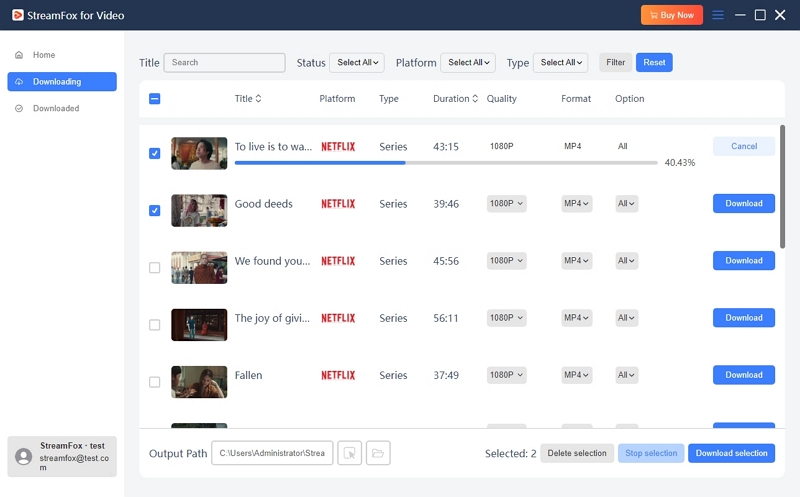Sort by Title using sort arrows
This screenshot has height=497, width=800.
tap(258, 98)
